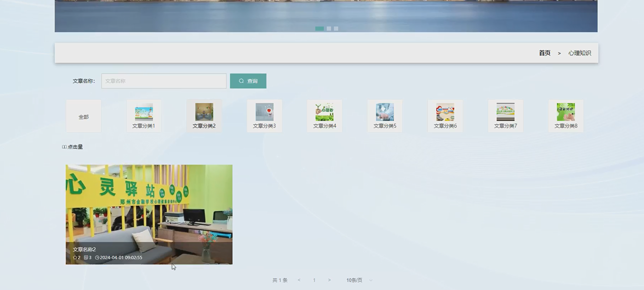
Task: Select 文章分类3 heart icon category
Action: pos(264,112)
